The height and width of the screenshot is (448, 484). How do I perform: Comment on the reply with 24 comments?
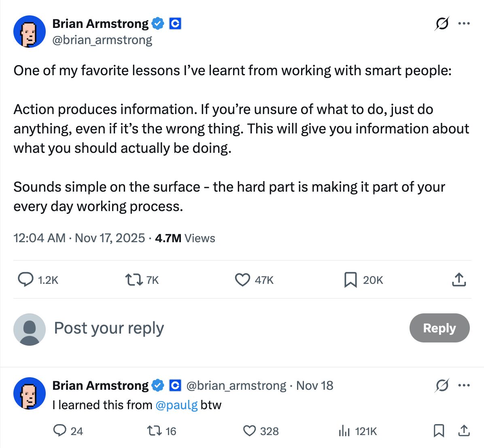coord(59,431)
